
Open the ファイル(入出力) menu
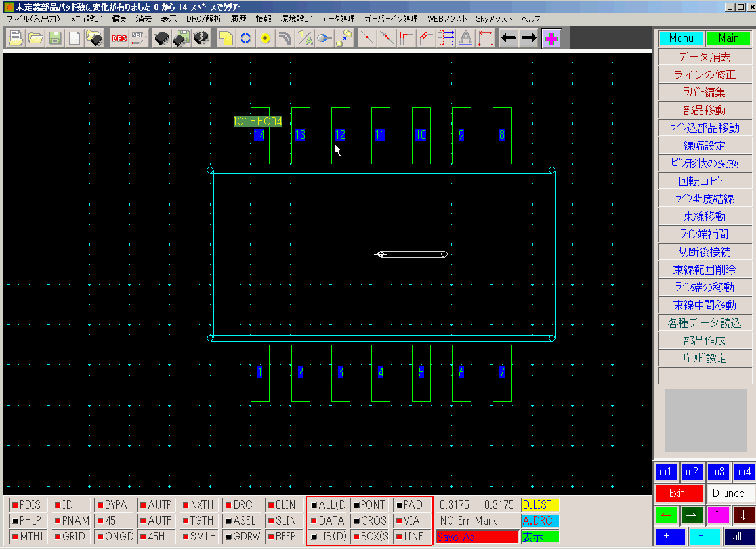point(33,19)
